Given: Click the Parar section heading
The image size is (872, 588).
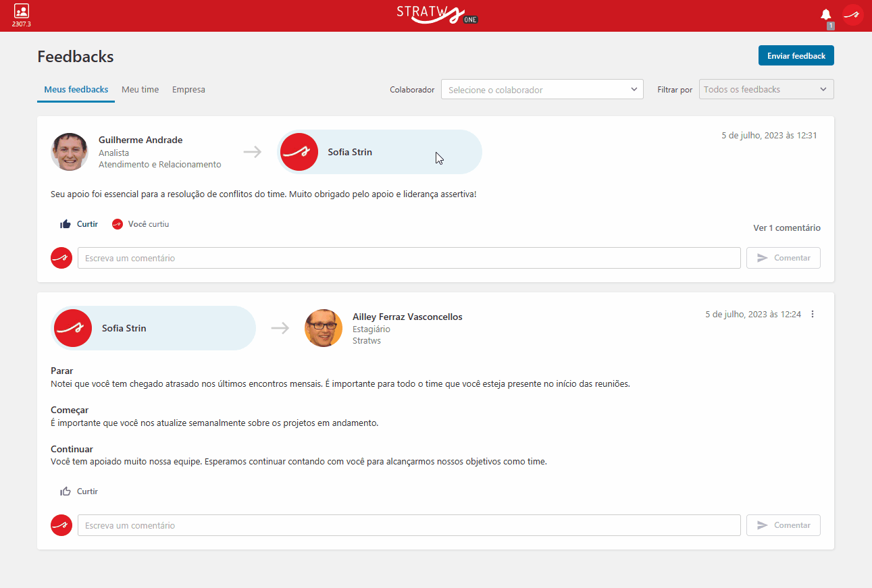Looking at the screenshot, I should [62, 371].
